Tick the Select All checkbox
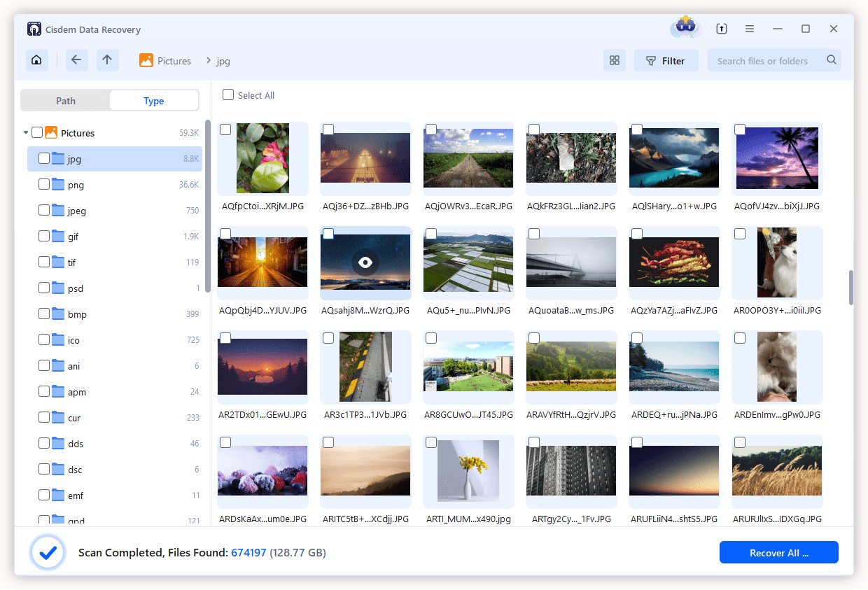Viewport: 868px width, 590px height. (x=227, y=94)
